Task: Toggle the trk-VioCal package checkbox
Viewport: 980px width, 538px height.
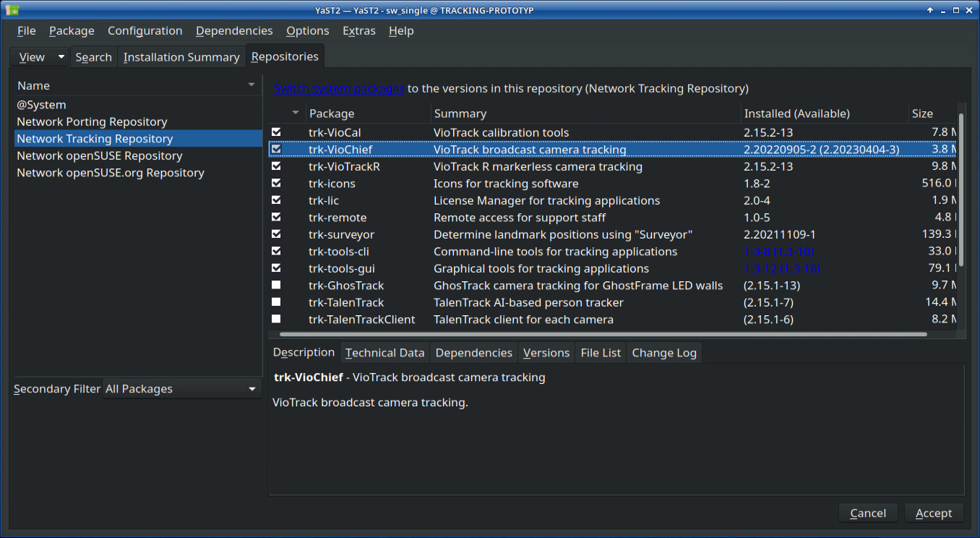Action: [x=276, y=132]
